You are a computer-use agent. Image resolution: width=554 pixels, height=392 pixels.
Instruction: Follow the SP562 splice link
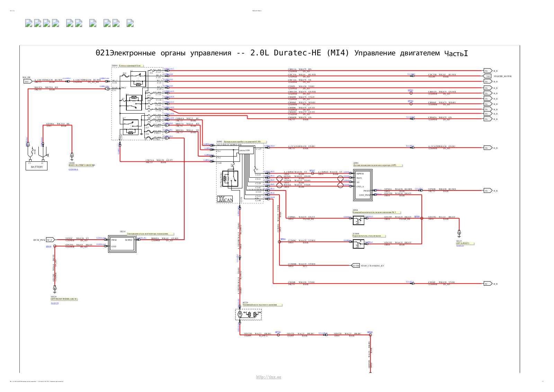(312, 170)
